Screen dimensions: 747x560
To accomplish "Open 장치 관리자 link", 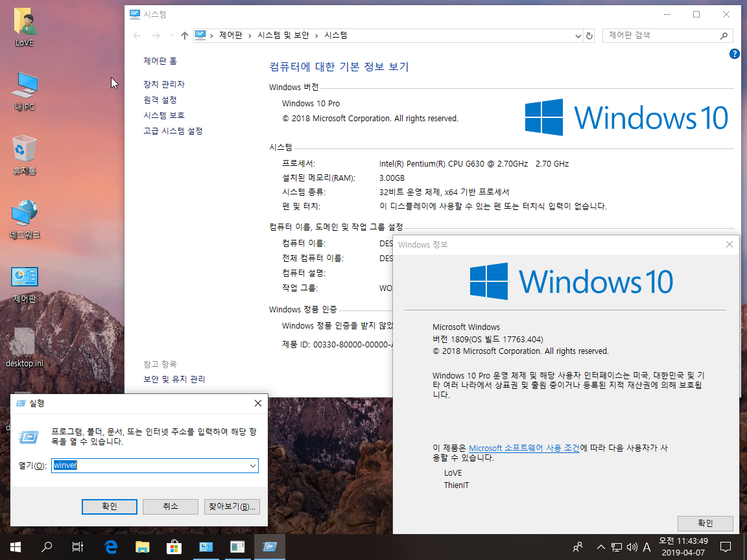I will 164,84.
